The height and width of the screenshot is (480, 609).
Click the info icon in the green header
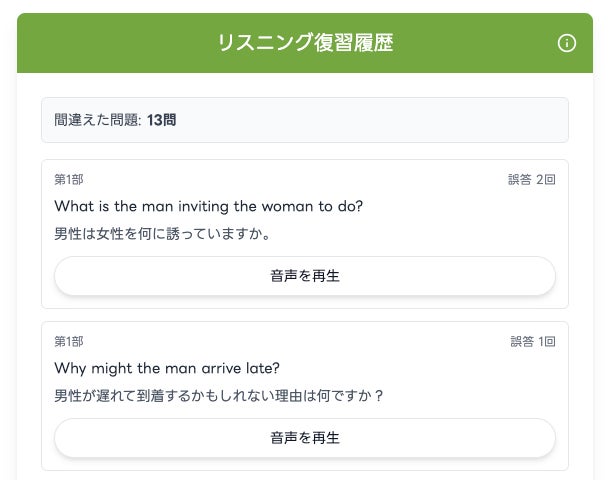(x=567, y=43)
